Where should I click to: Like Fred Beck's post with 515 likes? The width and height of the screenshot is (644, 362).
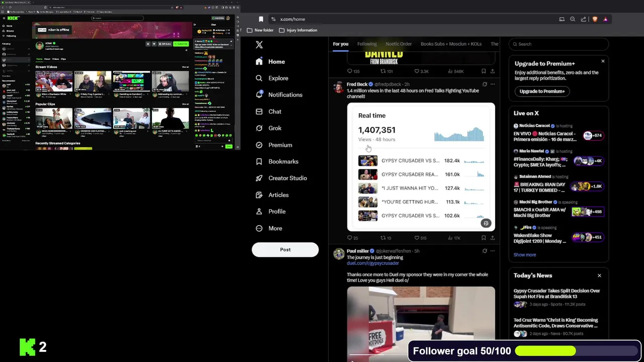(x=420, y=238)
